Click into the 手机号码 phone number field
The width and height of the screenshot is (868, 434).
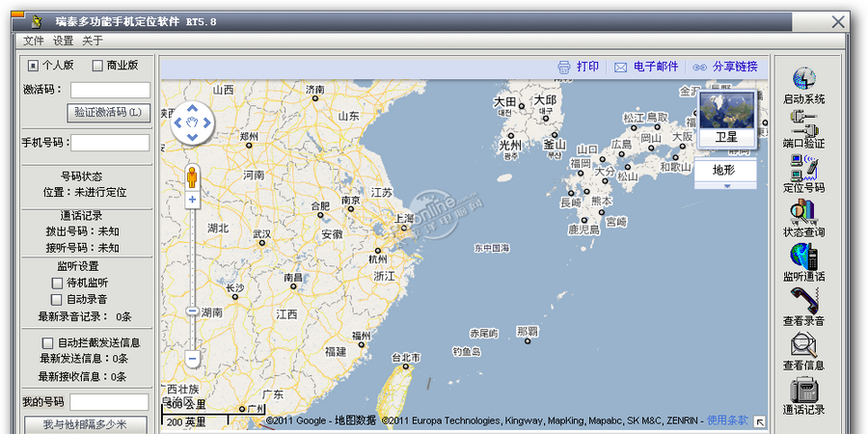[110, 143]
